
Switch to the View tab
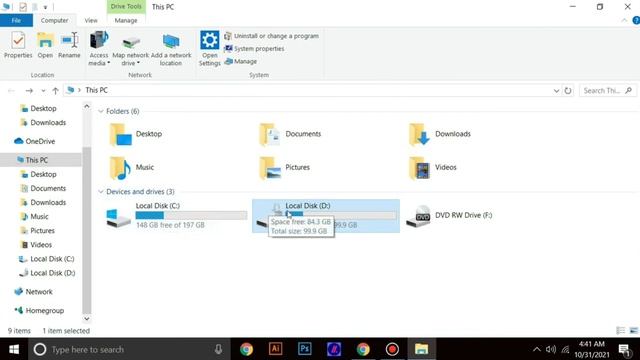[91, 20]
